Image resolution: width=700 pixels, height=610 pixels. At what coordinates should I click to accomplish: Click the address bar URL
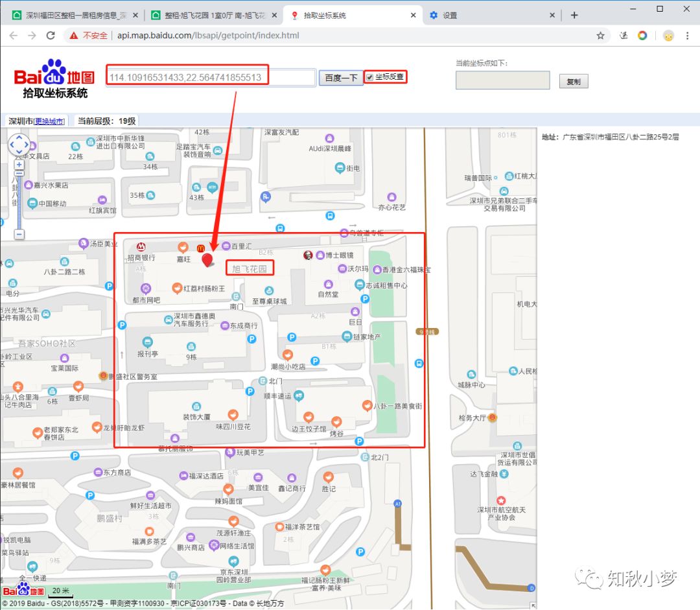pyautogui.click(x=208, y=35)
